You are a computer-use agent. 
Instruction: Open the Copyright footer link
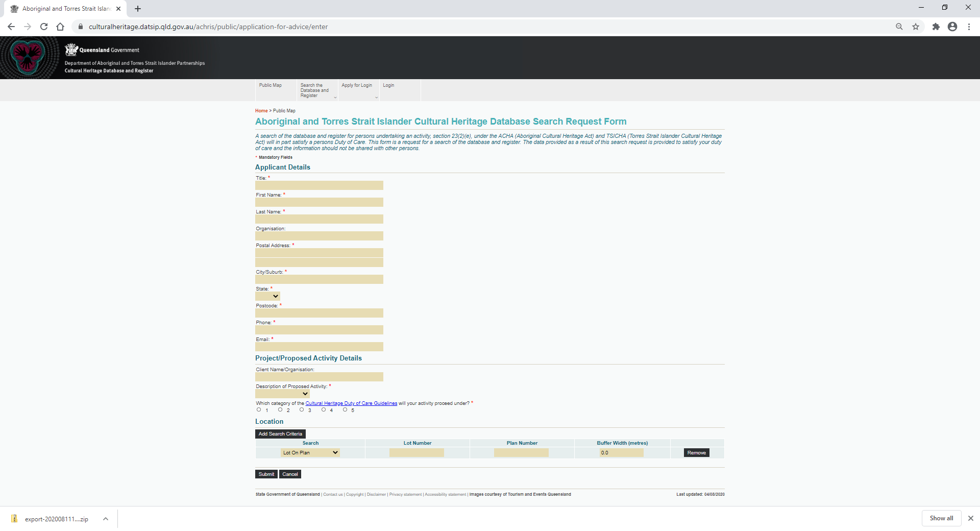coord(355,494)
